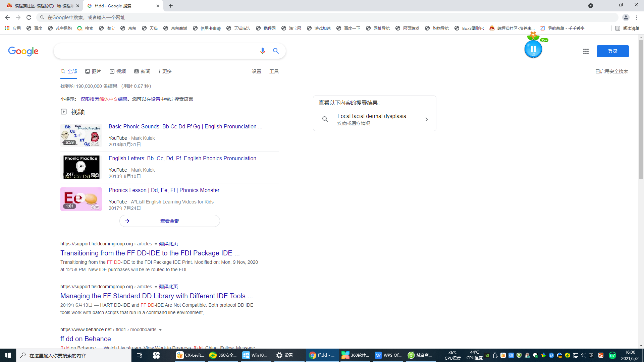
Task: Select the 全部 results tab
Action: (x=69, y=71)
